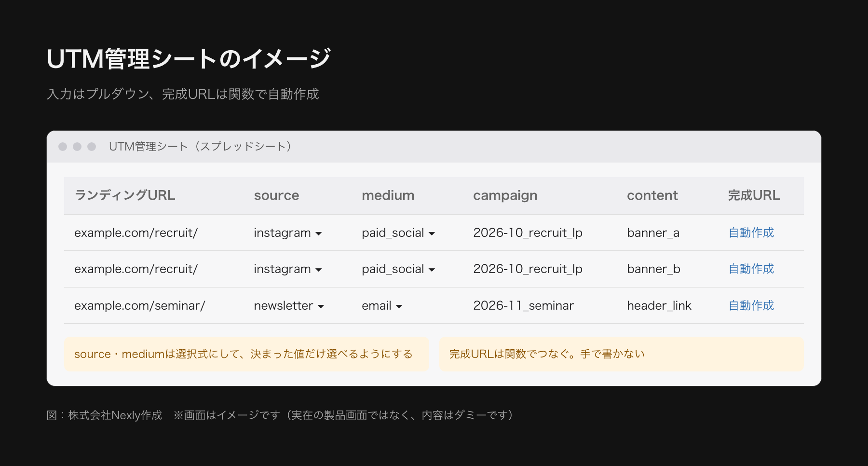
Task: Select the 完成URL column header
Action: [x=754, y=195]
